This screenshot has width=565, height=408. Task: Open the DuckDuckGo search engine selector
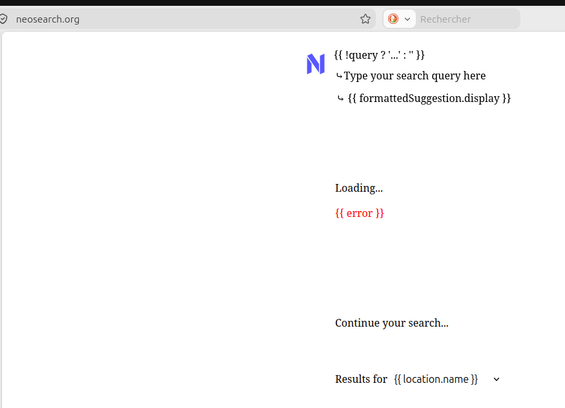[399, 19]
